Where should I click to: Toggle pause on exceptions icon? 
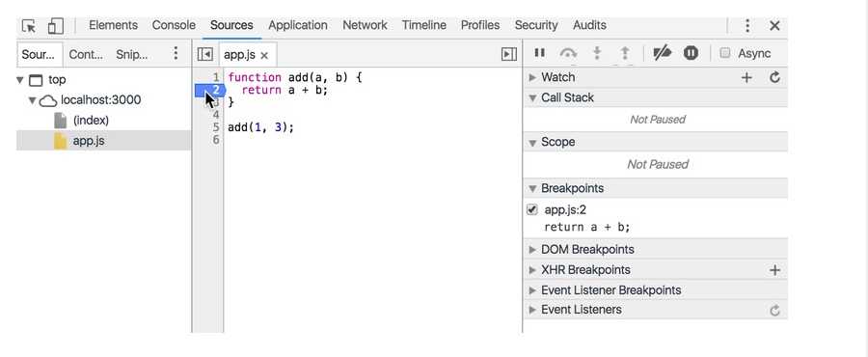pyautogui.click(x=691, y=53)
